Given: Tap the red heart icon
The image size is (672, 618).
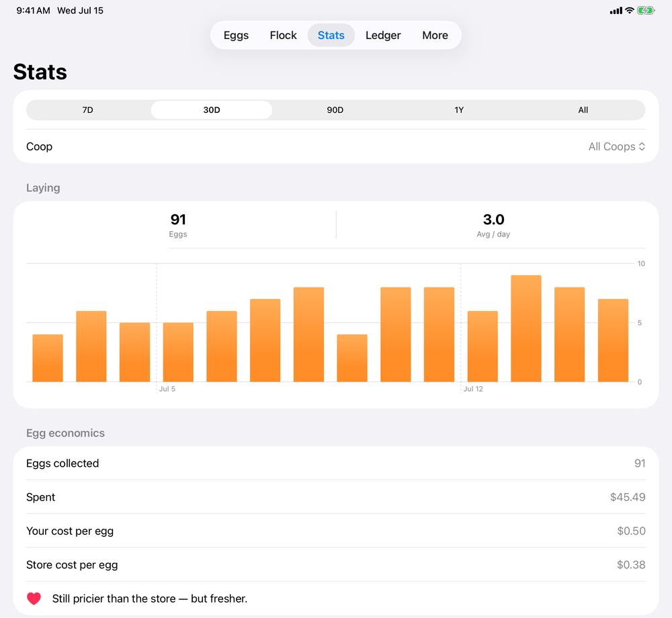Looking at the screenshot, I should (34, 599).
